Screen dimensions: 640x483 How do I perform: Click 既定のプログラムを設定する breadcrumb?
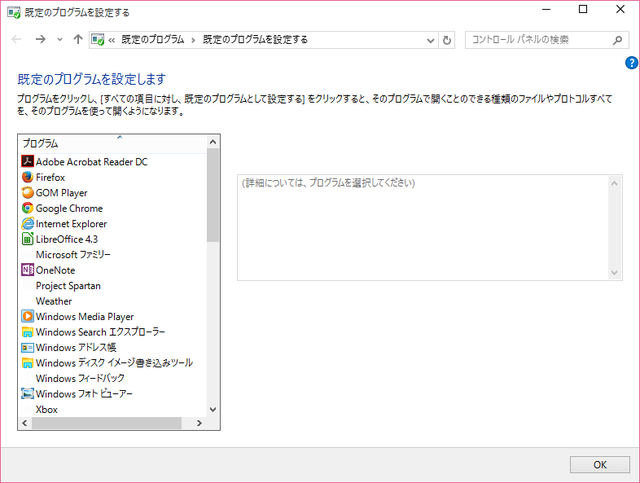[x=255, y=40]
